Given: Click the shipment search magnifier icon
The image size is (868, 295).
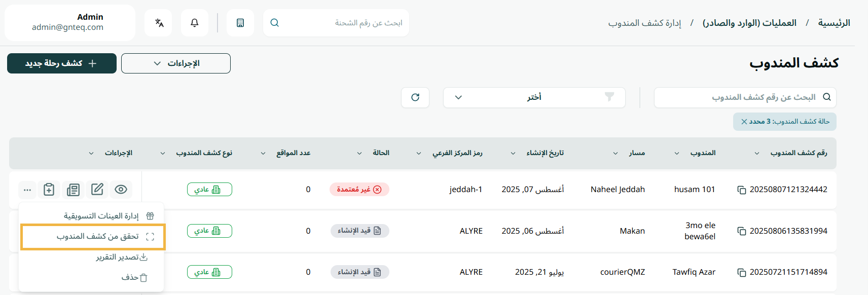Looking at the screenshot, I should pyautogui.click(x=275, y=23).
